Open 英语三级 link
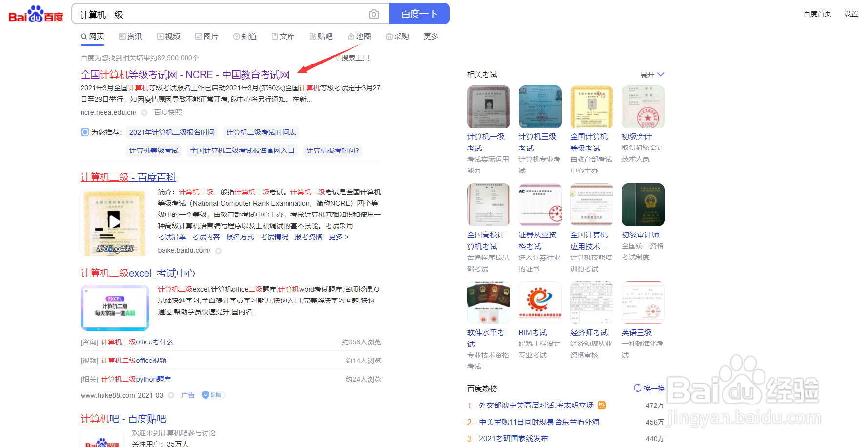 point(637,333)
